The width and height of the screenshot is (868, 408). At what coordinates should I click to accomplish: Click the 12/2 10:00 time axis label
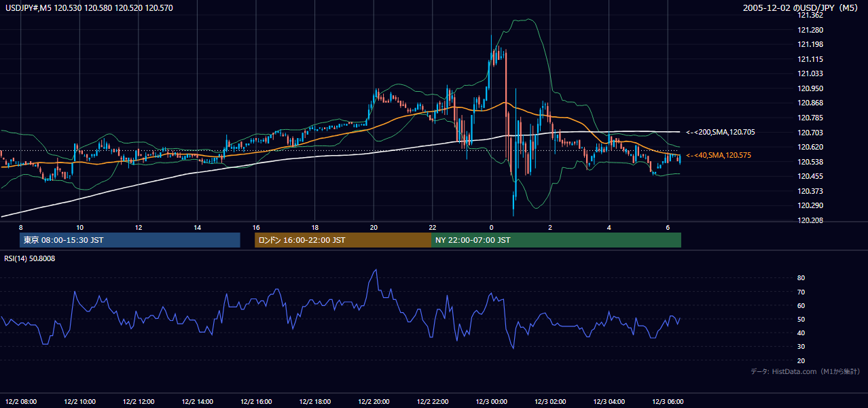coord(79,401)
